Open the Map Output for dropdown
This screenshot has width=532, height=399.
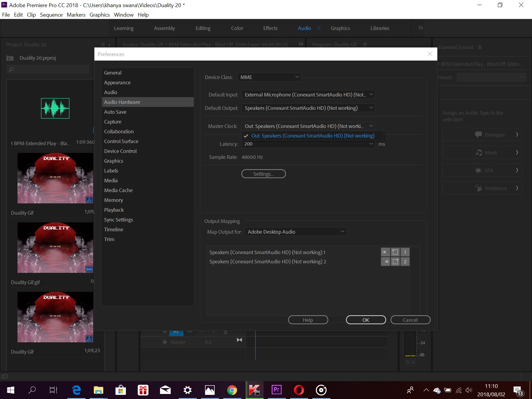tap(296, 232)
